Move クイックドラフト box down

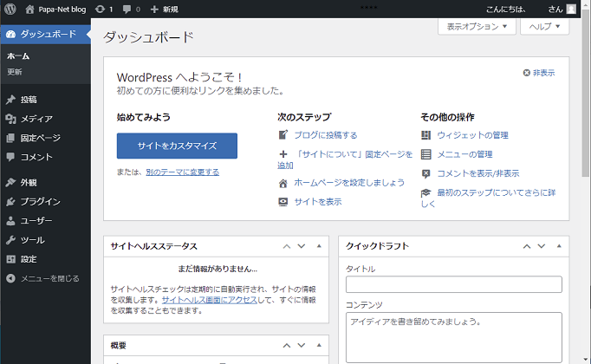coord(542,246)
